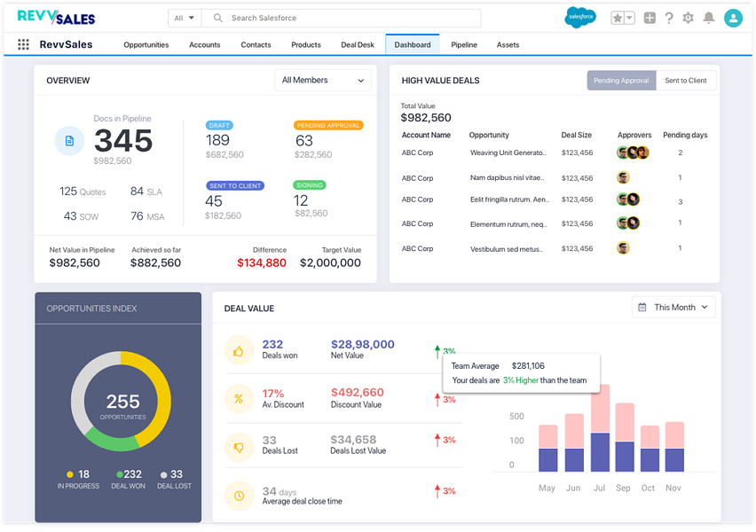Click the red arrow by Deals Lost Value

pyautogui.click(x=437, y=440)
